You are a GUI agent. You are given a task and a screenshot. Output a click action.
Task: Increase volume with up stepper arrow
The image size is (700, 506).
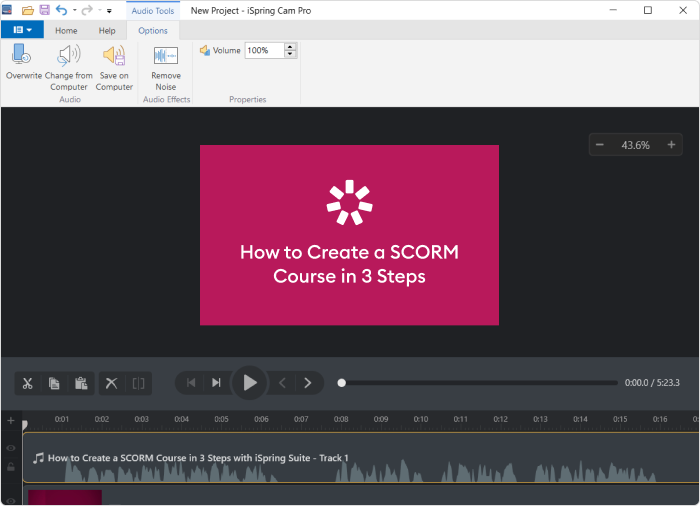290,47
